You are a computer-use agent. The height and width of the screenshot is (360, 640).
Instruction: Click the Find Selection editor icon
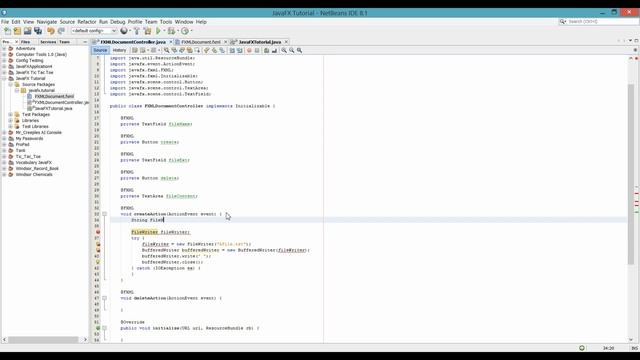pos(167,50)
